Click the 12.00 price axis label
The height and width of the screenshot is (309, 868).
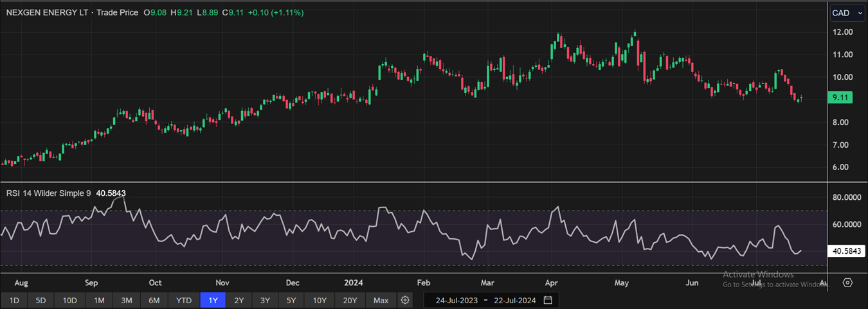click(x=842, y=32)
